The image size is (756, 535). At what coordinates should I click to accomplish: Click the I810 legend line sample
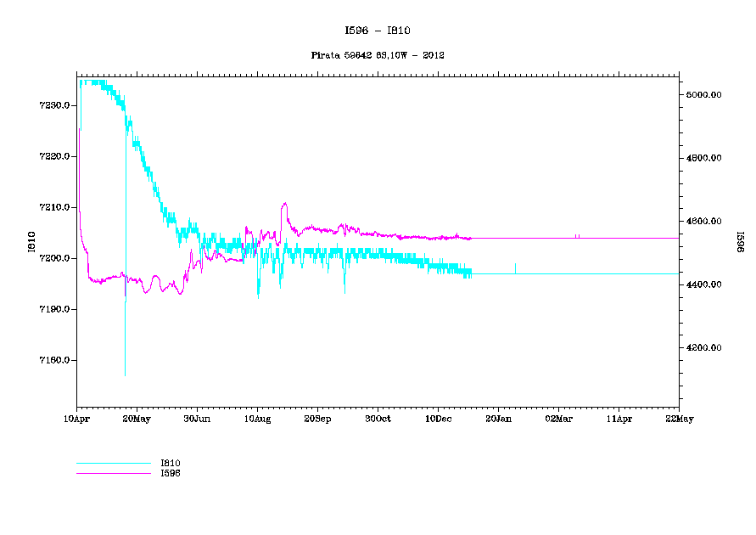pyautogui.click(x=113, y=464)
